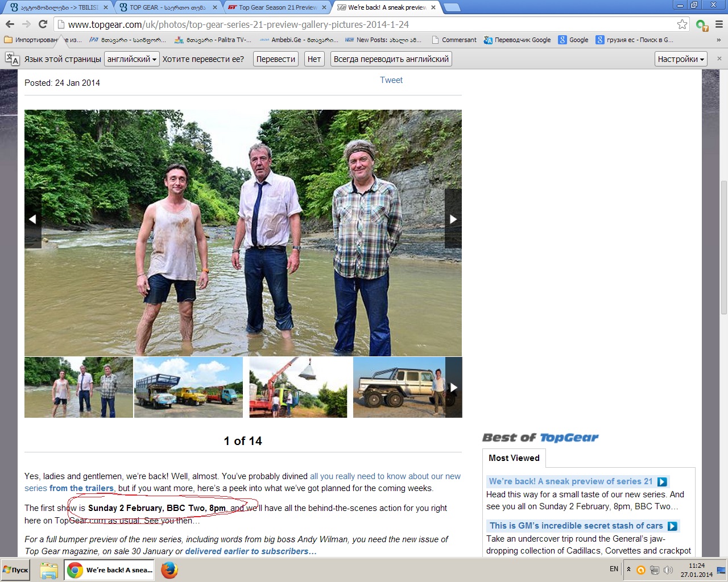Screen dimensions: 728x582
Task: Click the orange circular tray icon
Action: 641,570
